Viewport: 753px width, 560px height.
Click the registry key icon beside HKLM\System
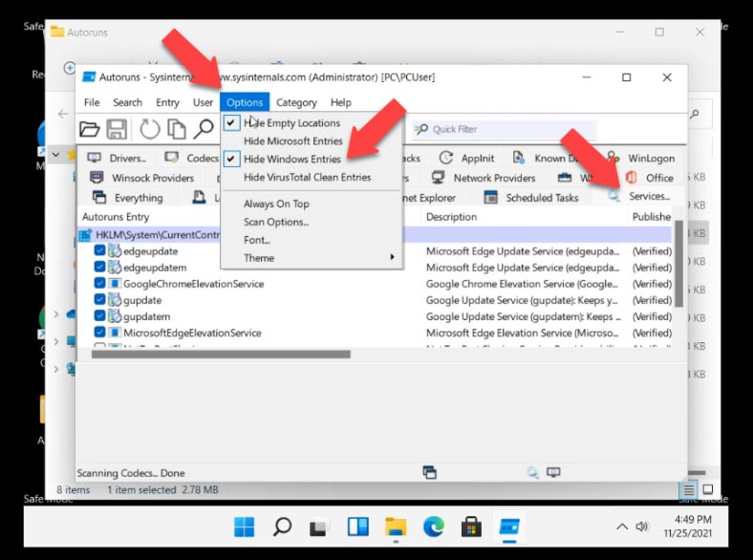pos(85,235)
